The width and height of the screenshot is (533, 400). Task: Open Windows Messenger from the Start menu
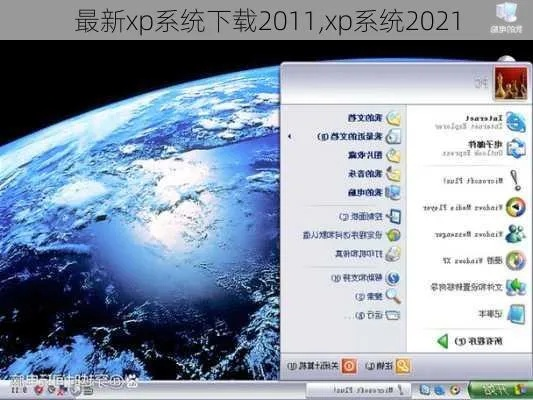click(x=479, y=234)
